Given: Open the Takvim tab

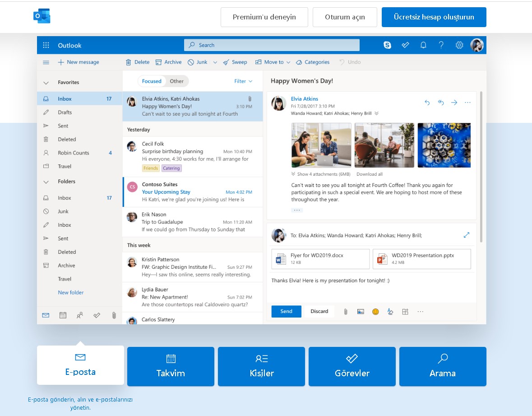Looking at the screenshot, I should (x=171, y=366).
